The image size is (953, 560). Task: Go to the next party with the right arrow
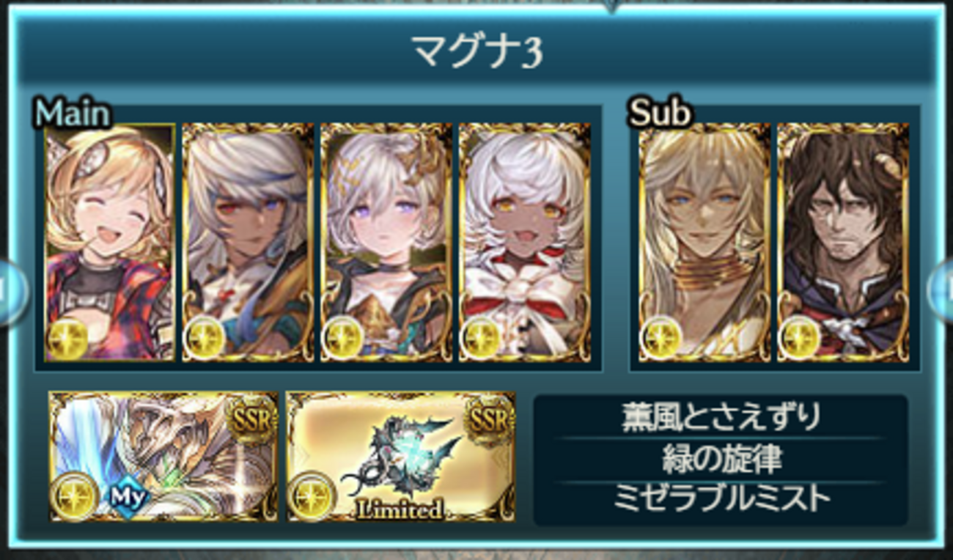point(941,290)
